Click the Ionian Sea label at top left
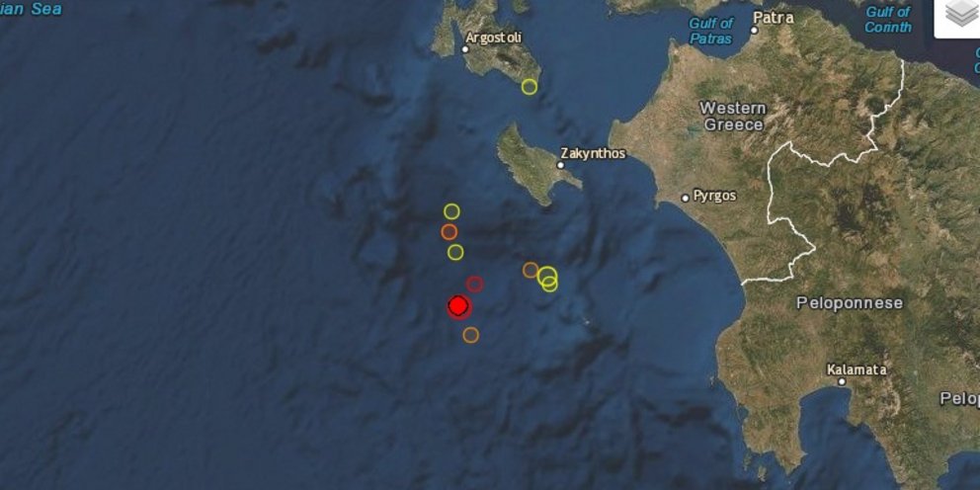 [32, 9]
